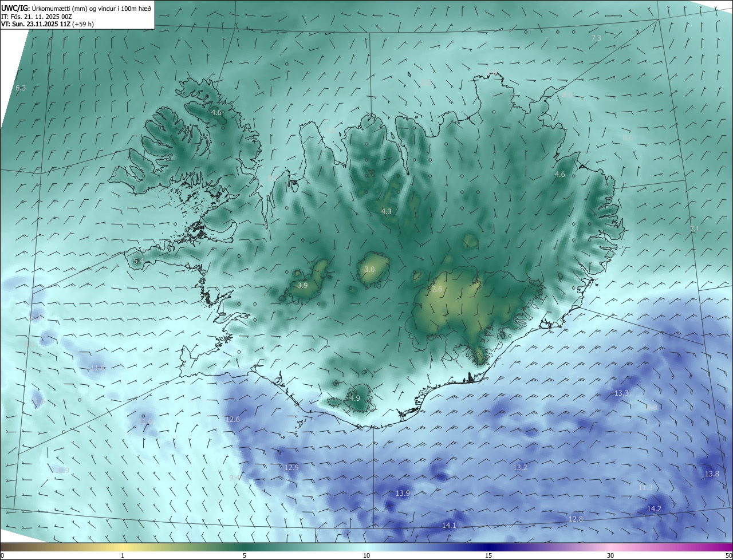Click the 'IT: Fös. 21. 11. 2025 00Z' line
Viewport: 733px width, 560px height.
36,17
